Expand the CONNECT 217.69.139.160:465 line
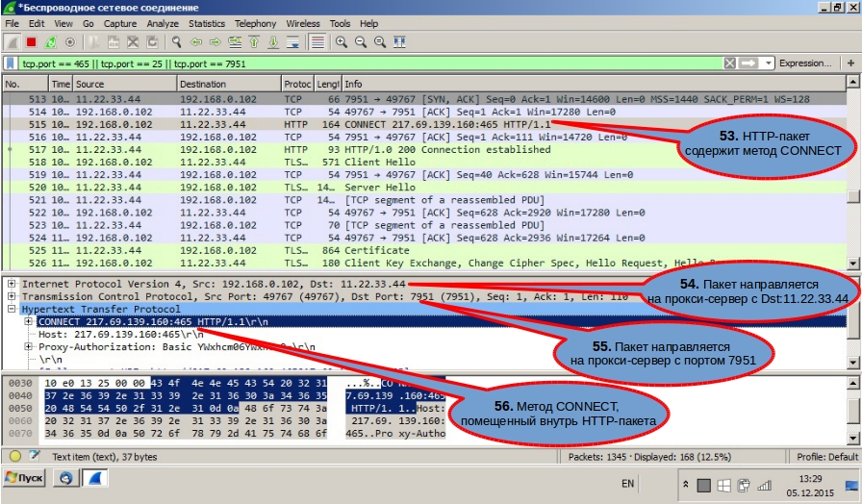 pyautogui.click(x=28, y=321)
